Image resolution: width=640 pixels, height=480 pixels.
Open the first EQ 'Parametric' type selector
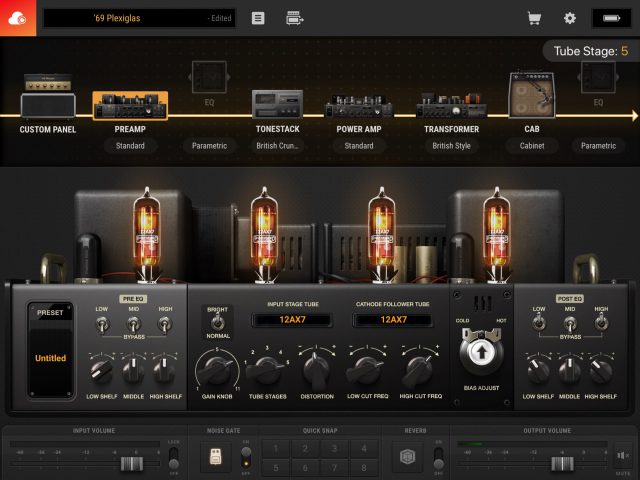point(209,146)
